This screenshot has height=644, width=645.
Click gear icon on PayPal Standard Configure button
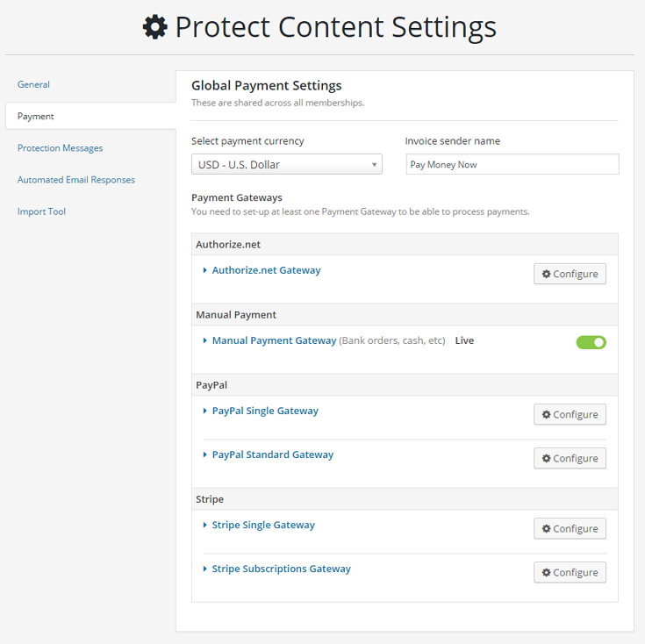[546, 458]
